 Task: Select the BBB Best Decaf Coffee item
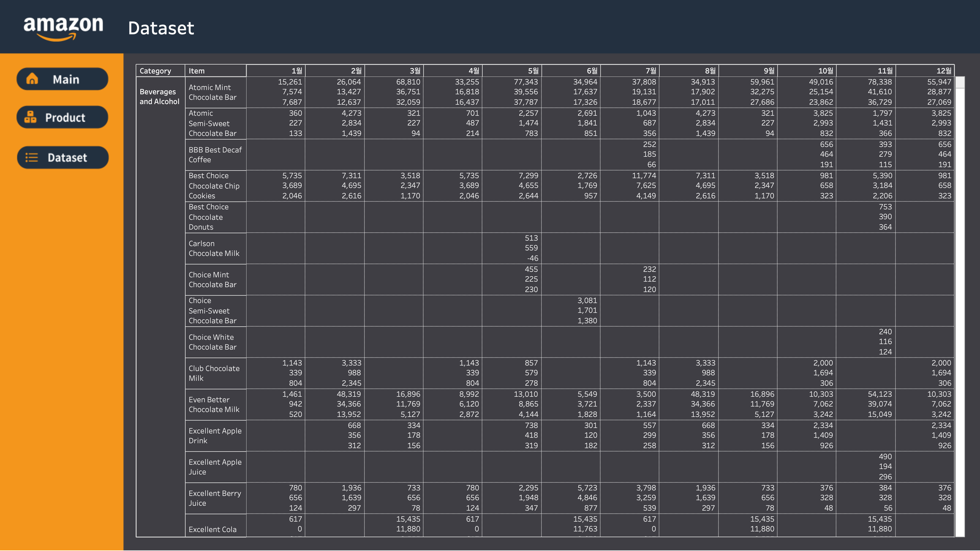click(x=215, y=155)
